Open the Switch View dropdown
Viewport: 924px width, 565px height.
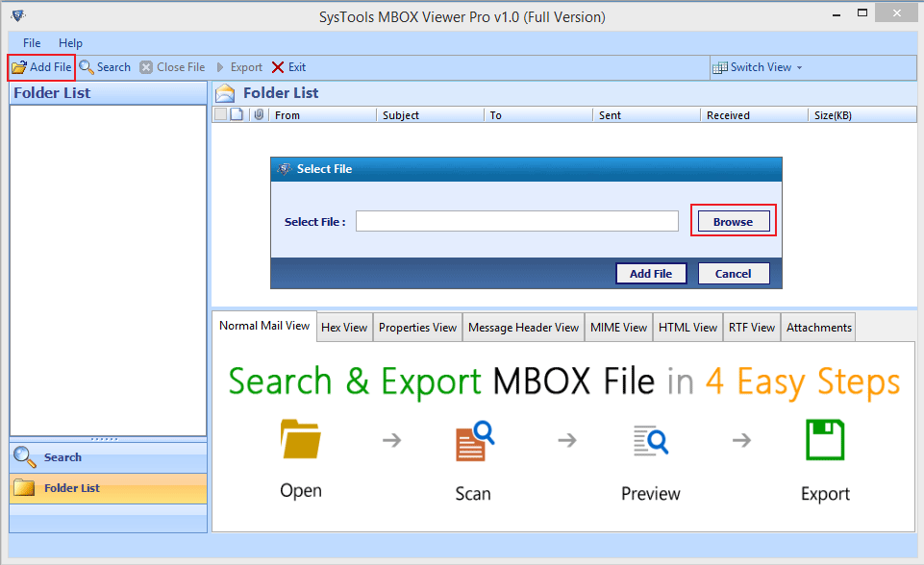[x=757, y=67]
